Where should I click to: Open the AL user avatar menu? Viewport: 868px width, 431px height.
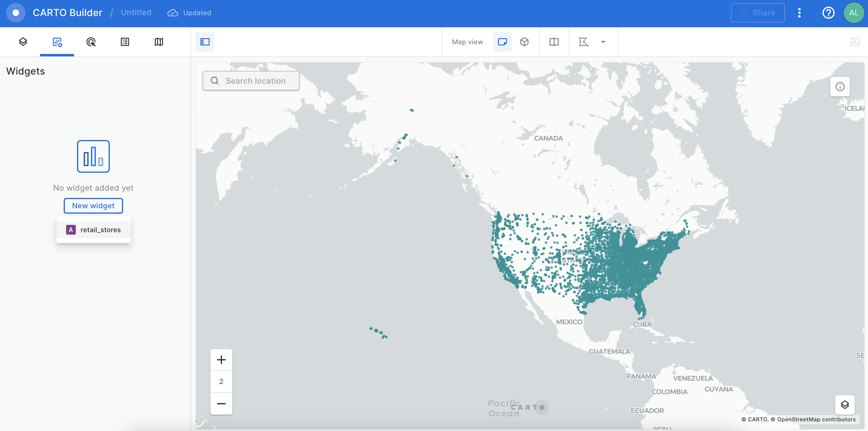pyautogui.click(x=853, y=13)
